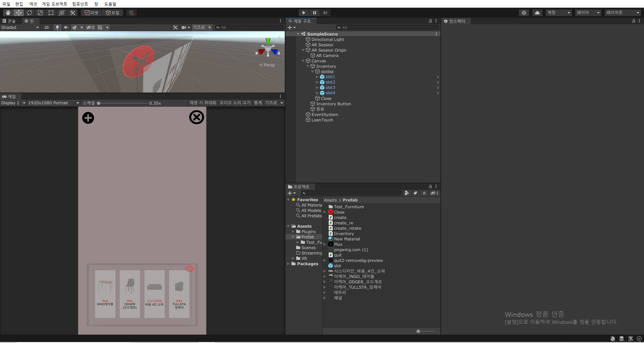Toggle scene lighting in the Scene view
This screenshot has width=644, height=343.
pos(57,27)
